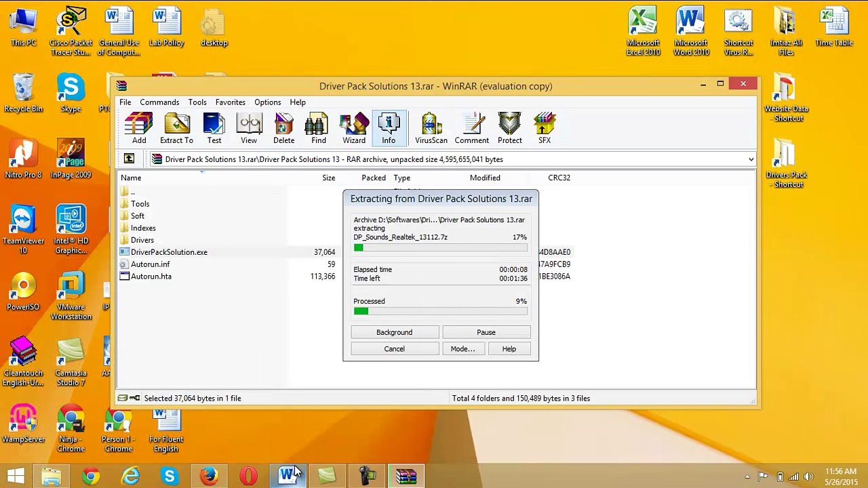The width and height of the screenshot is (868, 488).
Task: Open File Explorer from the taskbar
Action: tap(51, 476)
